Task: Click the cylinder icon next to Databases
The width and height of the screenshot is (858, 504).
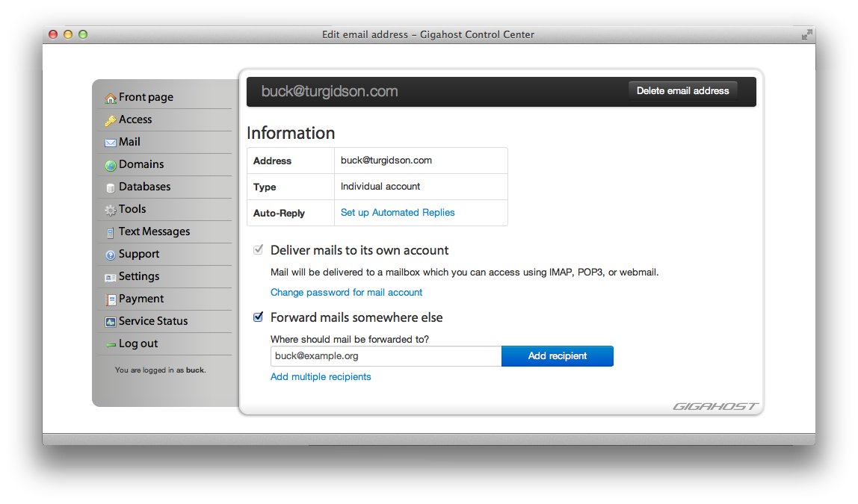Action: coord(111,187)
